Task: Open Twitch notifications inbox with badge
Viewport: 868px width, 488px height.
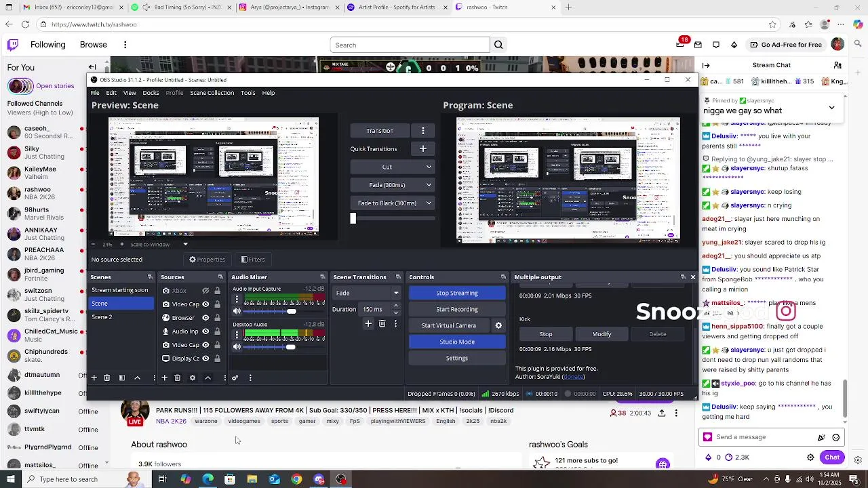Action: 680,44
